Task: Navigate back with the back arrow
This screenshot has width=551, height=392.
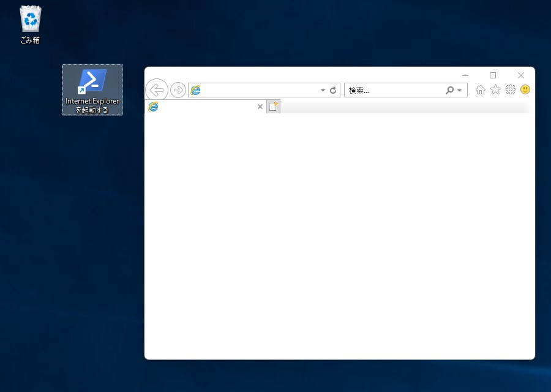Action: pos(156,89)
